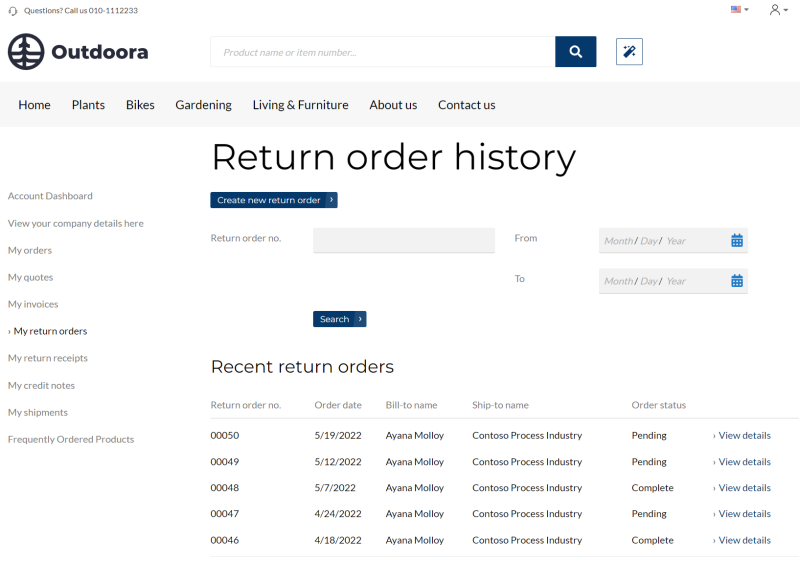The height and width of the screenshot is (570, 800).
Task: Open the magic wand quick order icon
Action: coord(629,52)
